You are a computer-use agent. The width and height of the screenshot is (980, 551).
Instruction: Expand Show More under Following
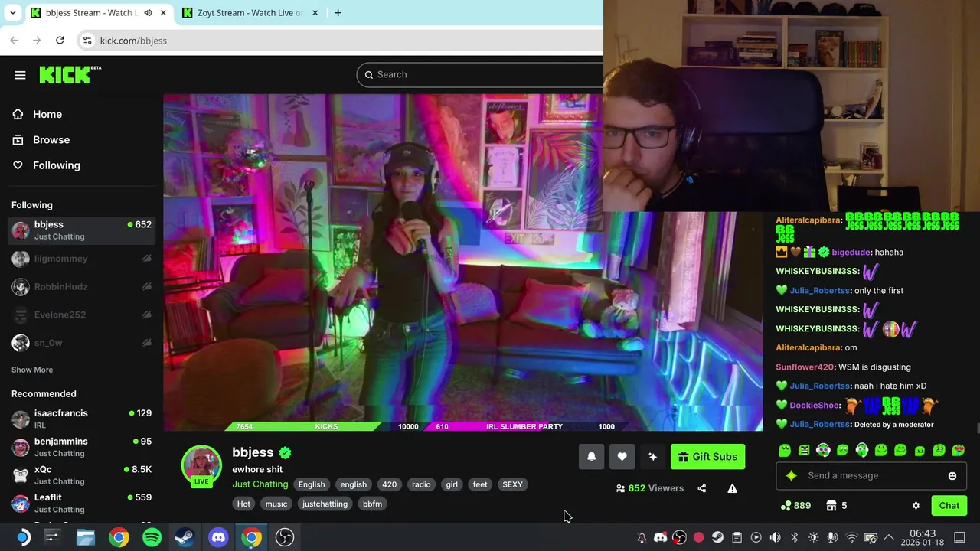[32, 370]
